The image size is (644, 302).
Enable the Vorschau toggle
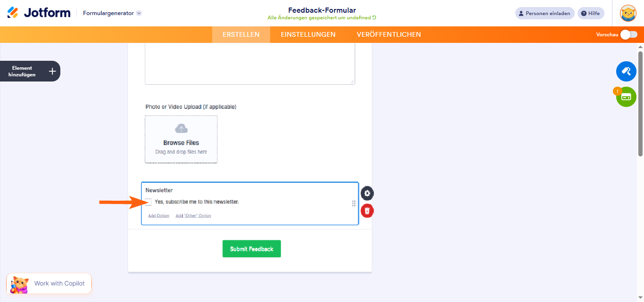pyautogui.click(x=629, y=34)
